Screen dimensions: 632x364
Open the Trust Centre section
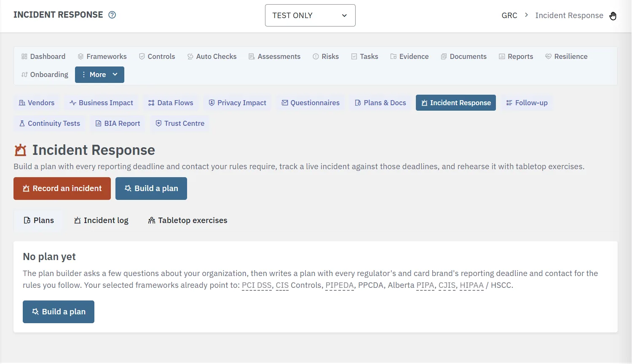180,123
